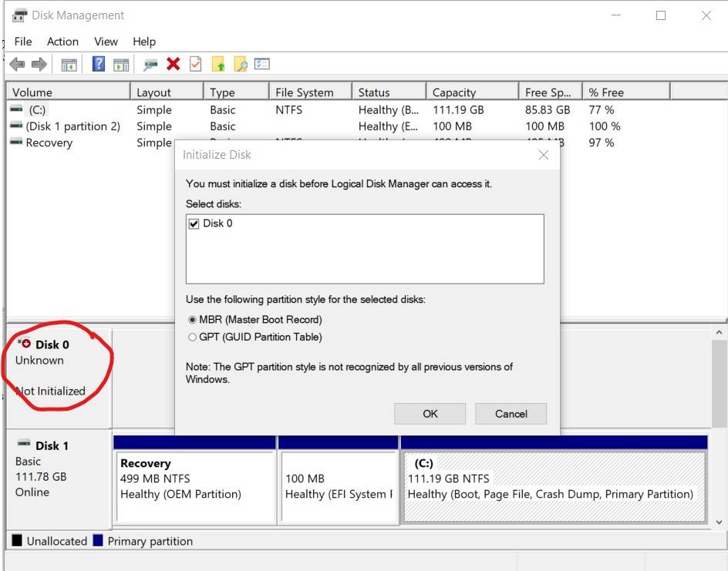
Task: Open the Action menu
Action: coord(62,42)
